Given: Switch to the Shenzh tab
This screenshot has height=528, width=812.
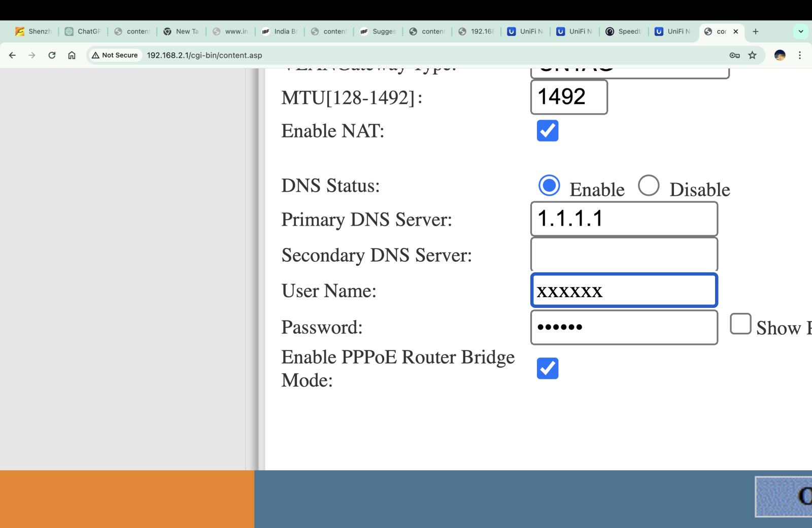Looking at the screenshot, I should 33,31.
